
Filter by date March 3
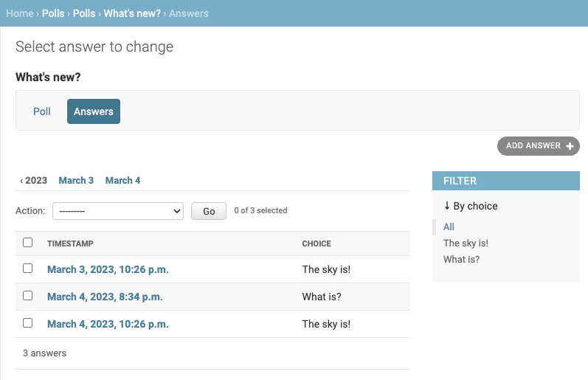pos(76,181)
